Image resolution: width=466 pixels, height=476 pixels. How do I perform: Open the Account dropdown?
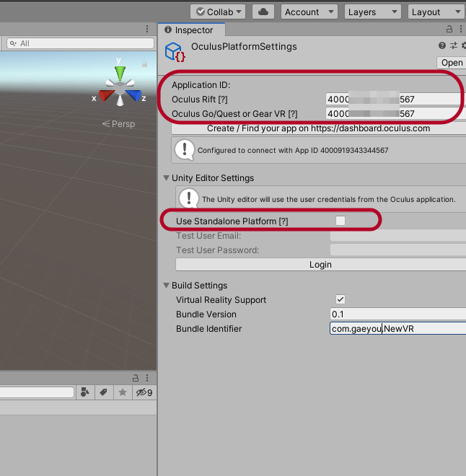point(309,12)
